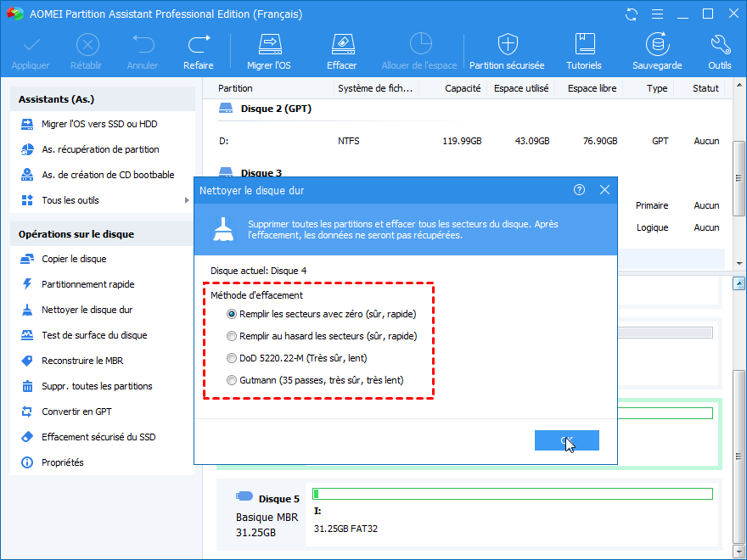Confirm the wipe dialog with OK
The width and height of the screenshot is (747, 560).
[566, 440]
